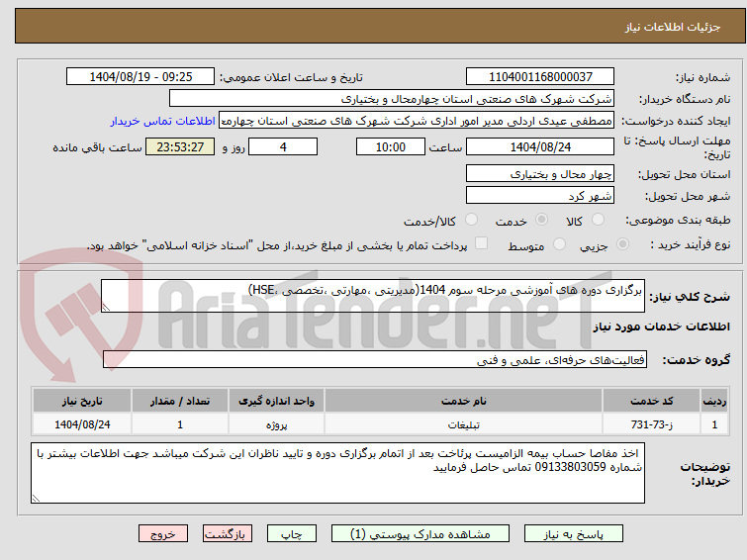Click service name cell تبلیغات

tap(464, 424)
